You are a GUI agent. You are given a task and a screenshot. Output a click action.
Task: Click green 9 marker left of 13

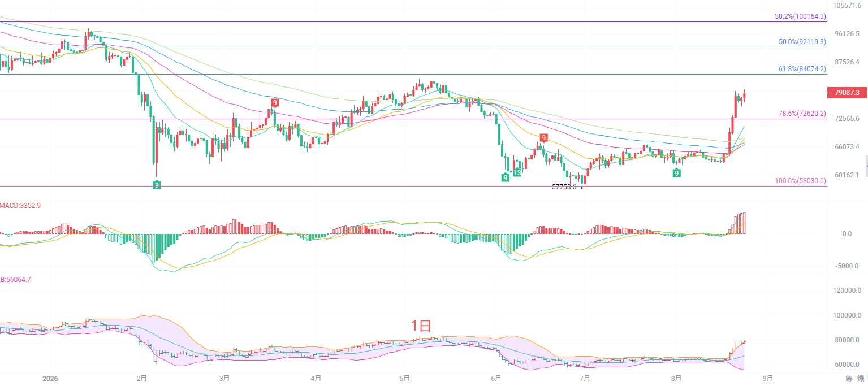point(505,177)
